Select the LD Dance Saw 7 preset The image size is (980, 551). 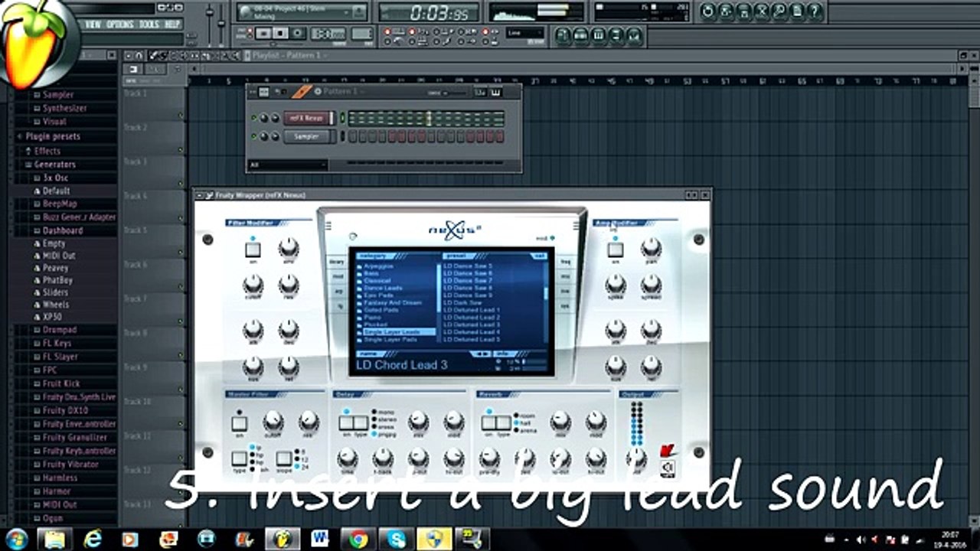click(x=468, y=281)
